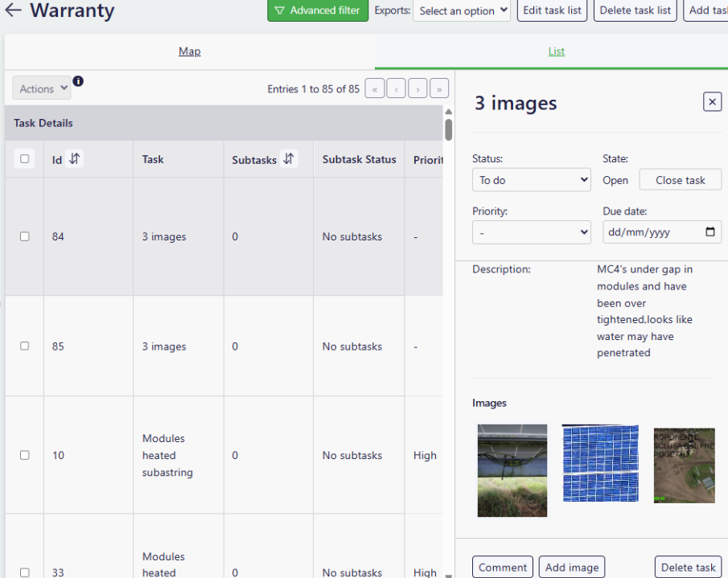The width and height of the screenshot is (728, 578).
Task: Go to previous page of entries
Action: tap(396, 88)
